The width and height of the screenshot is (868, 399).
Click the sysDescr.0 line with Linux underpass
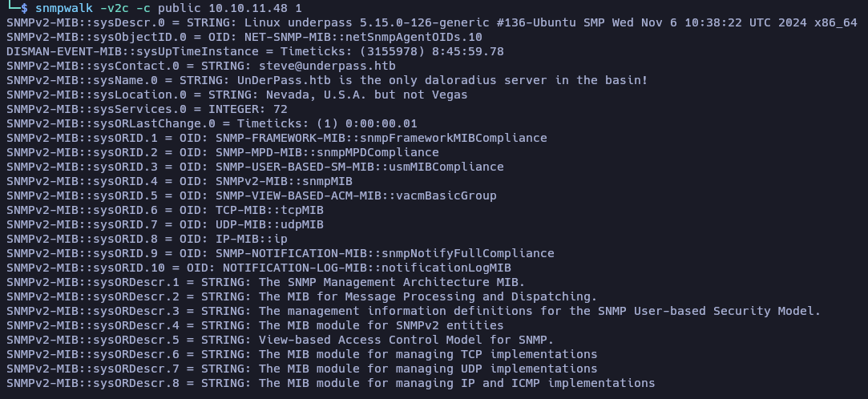tap(432, 22)
